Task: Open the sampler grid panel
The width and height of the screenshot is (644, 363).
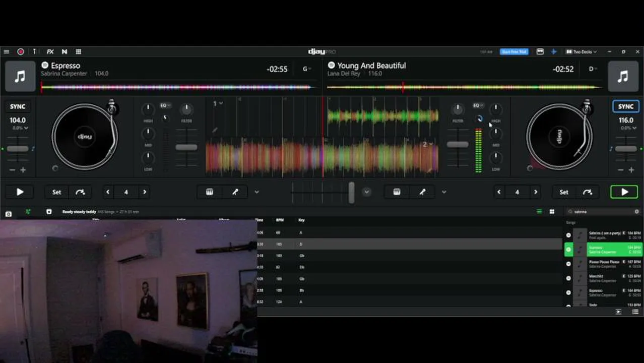Action: (79, 51)
